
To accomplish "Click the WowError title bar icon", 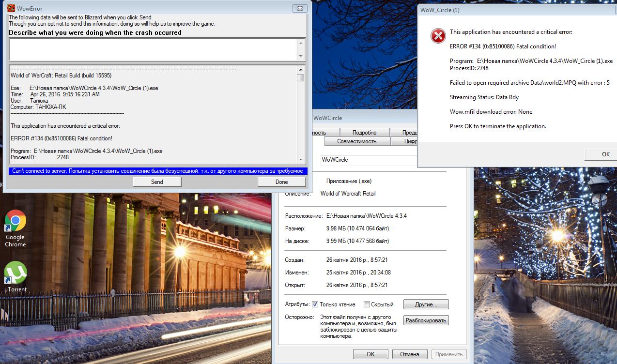I will pos(11,8).
